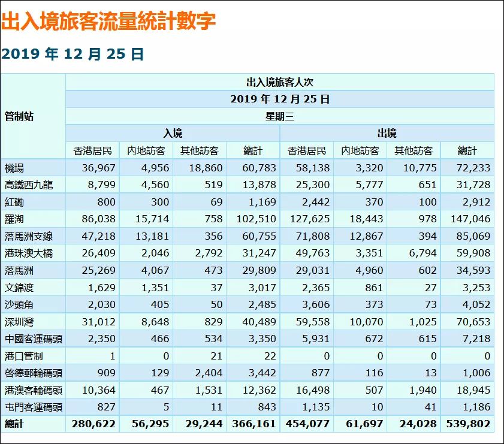
Task: Click the value 534 in the 中國客運碼頭 row
Action: point(213,339)
